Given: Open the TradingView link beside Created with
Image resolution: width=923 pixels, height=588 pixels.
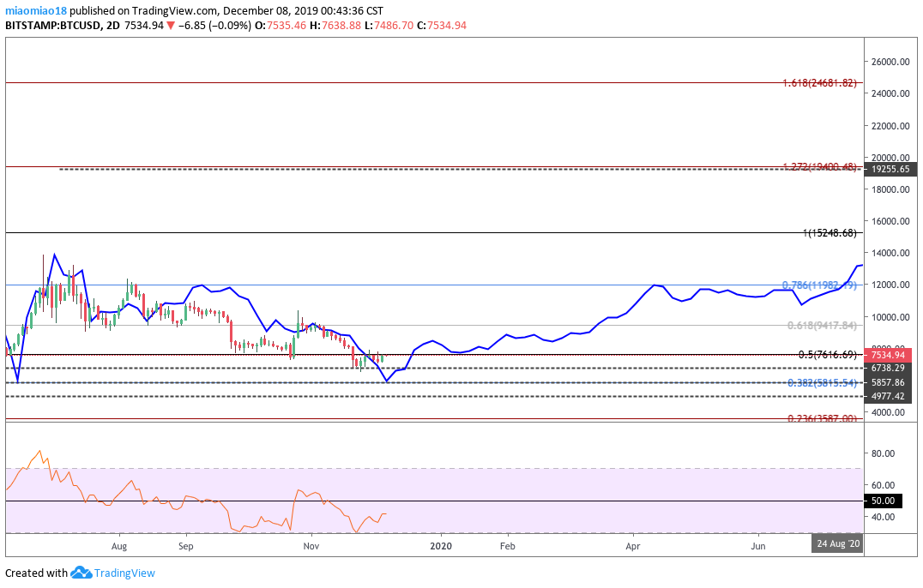Looking at the screenshot, I should tap(124, 573).
